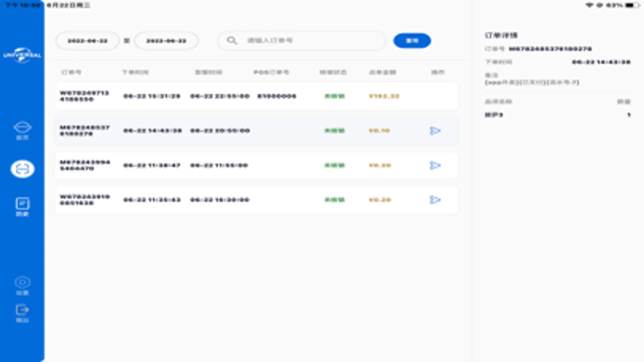Viewport: 644px width, 362px height.
Task: Open the first sidebar section below the logo
Action: pyautogui.click(x=22, y=131)
